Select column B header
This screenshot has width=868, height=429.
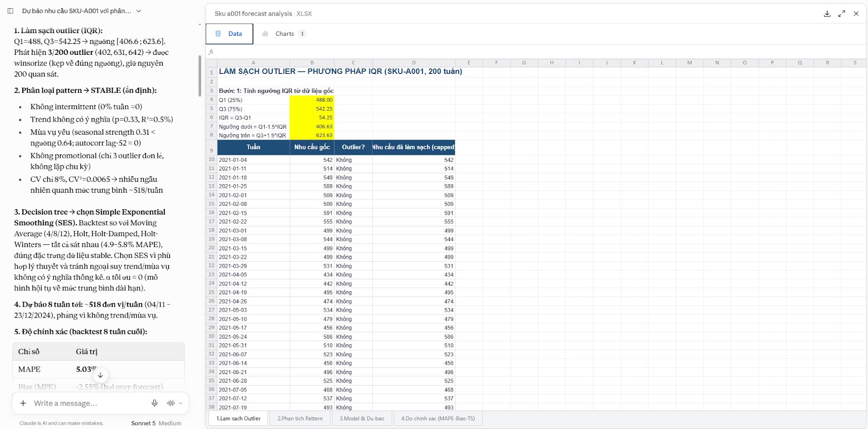coord(312,63)
